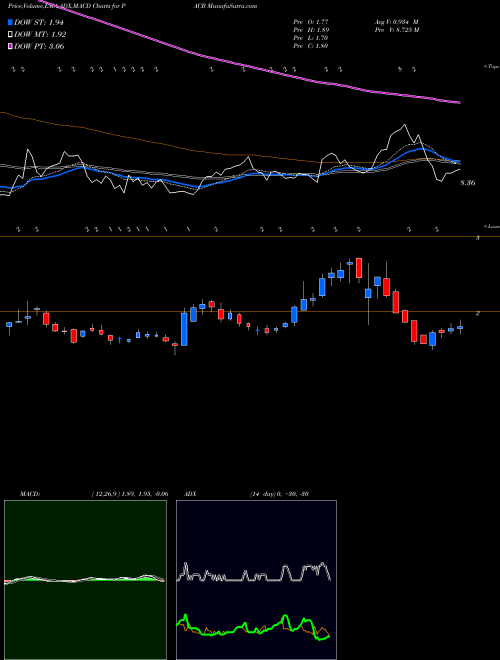This screenshot has height=660, width=500.
Task: Click the price axis label 2 at the candlestick chart
Action: tap(478, 314)
